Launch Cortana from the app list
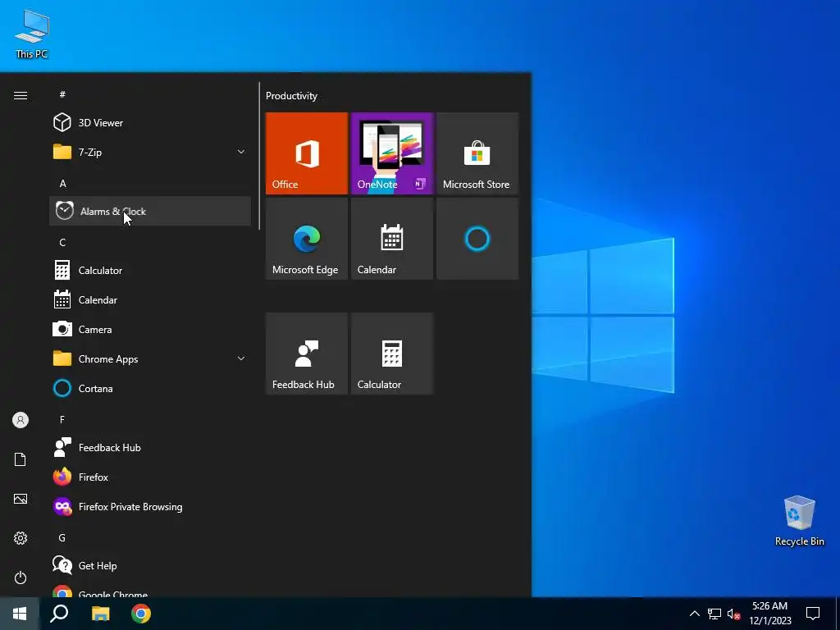Image resolution: width=840 pixels, height=630 pixels. (150, 388)
